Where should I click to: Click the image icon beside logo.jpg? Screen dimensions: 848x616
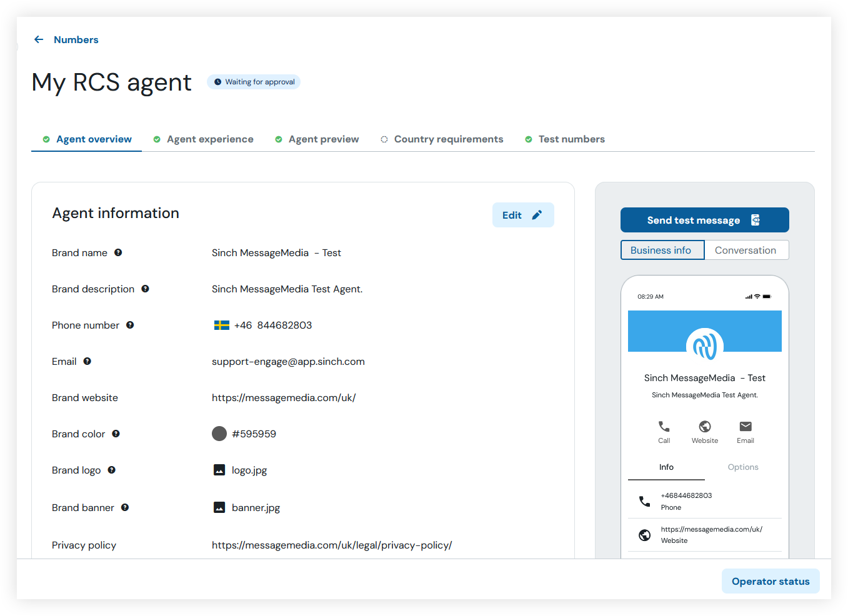[x=219, y=470]
